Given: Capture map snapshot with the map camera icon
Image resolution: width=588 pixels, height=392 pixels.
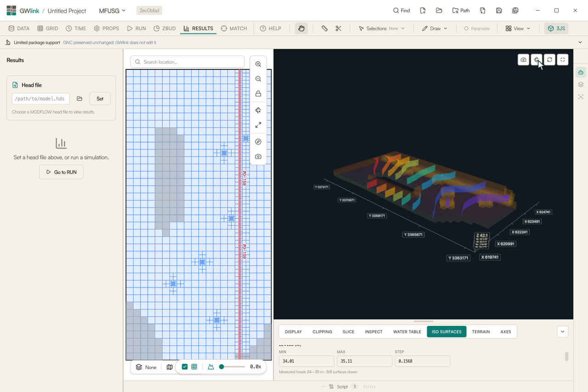Looking at the screenshot, I should point(258,157).
